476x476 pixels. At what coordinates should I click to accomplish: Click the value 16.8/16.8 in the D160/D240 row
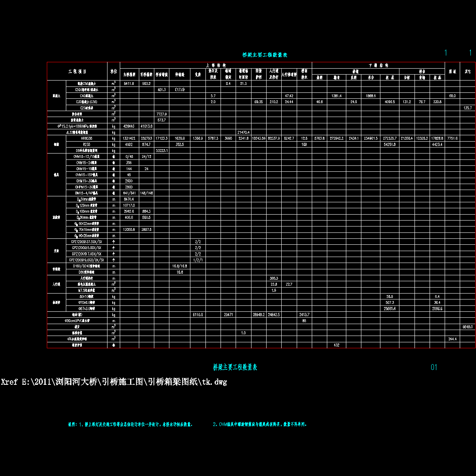[180, 266]
